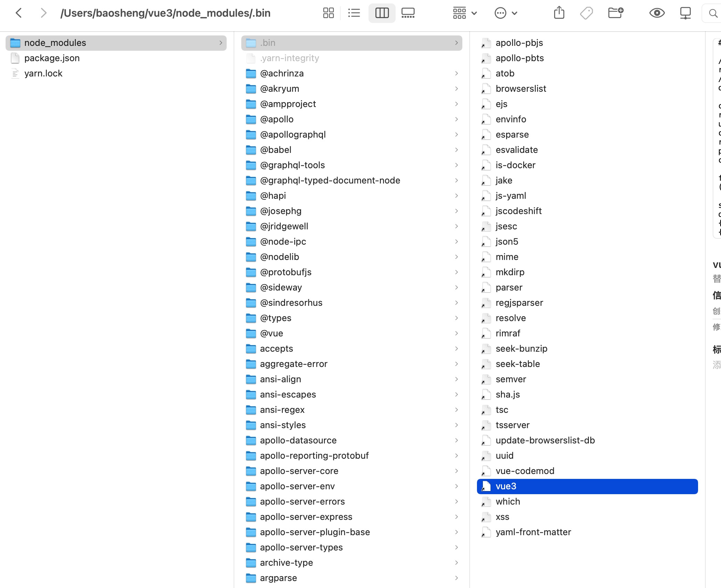Click the @sindresorhus folder icon
Image resolution: width=721 pixels, height=588 pixels.
tap(251, 303)
